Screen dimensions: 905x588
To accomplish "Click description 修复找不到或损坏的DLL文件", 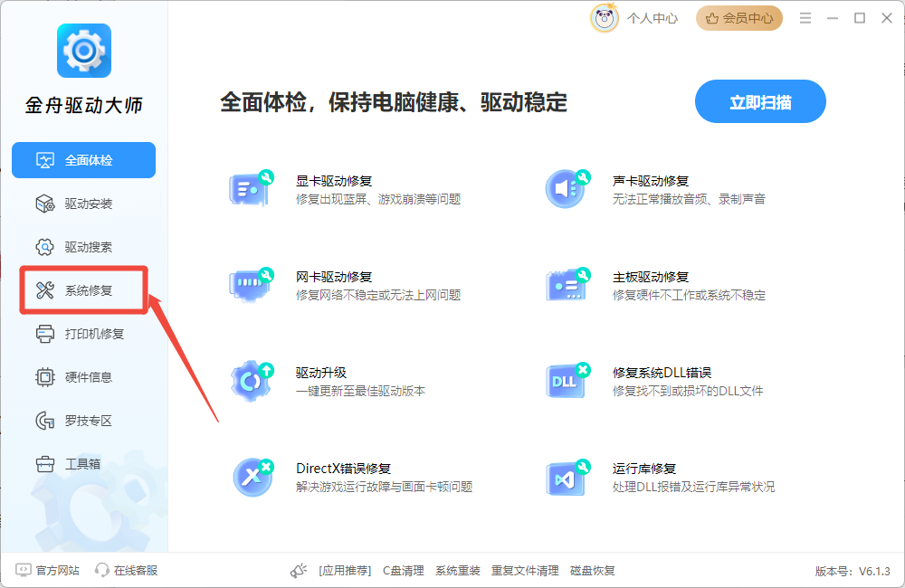I will 688,391.
